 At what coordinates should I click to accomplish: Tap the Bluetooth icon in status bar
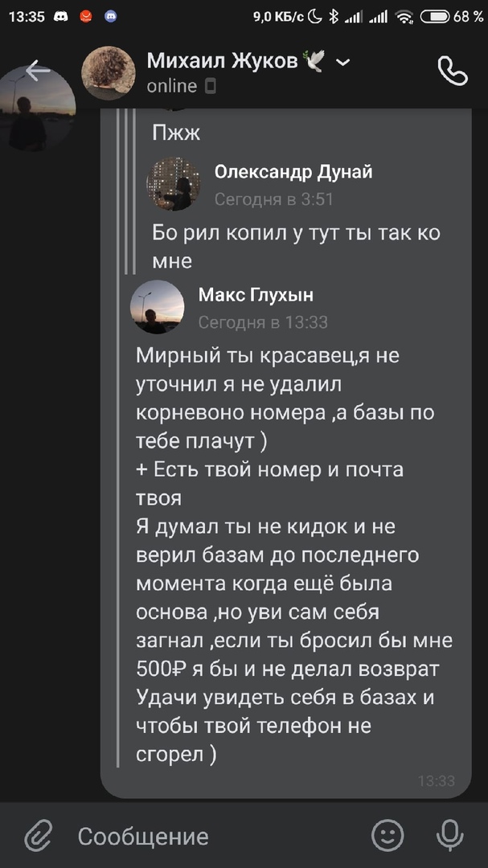point(336,16)
